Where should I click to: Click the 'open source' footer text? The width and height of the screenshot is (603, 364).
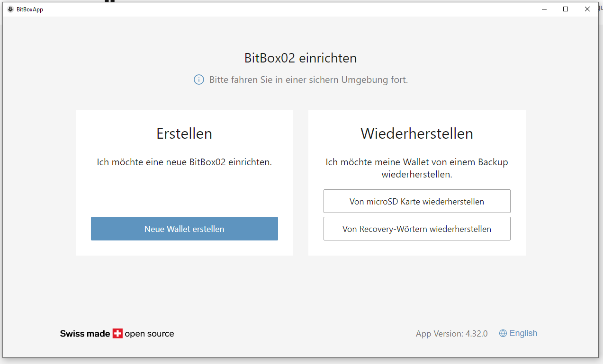click(x=149, y=334)
